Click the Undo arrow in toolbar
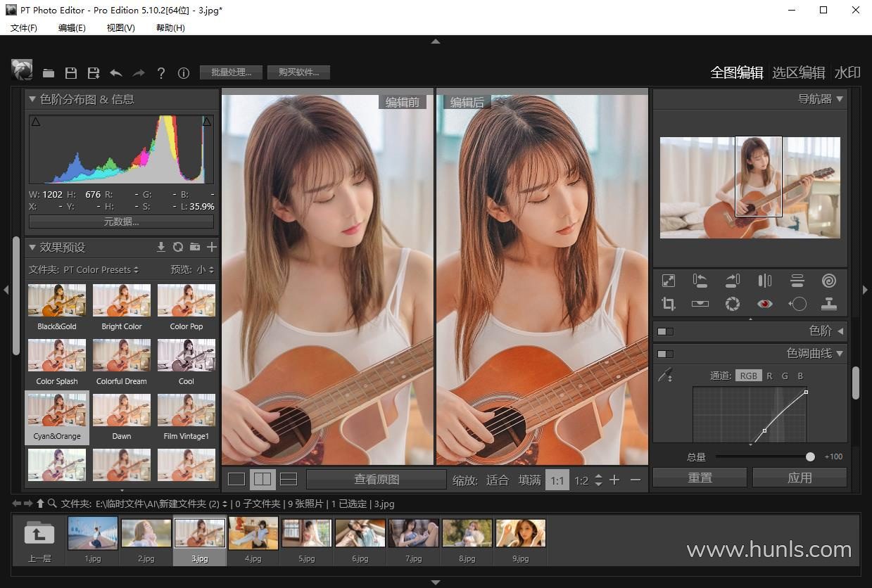 pos(116,72)
